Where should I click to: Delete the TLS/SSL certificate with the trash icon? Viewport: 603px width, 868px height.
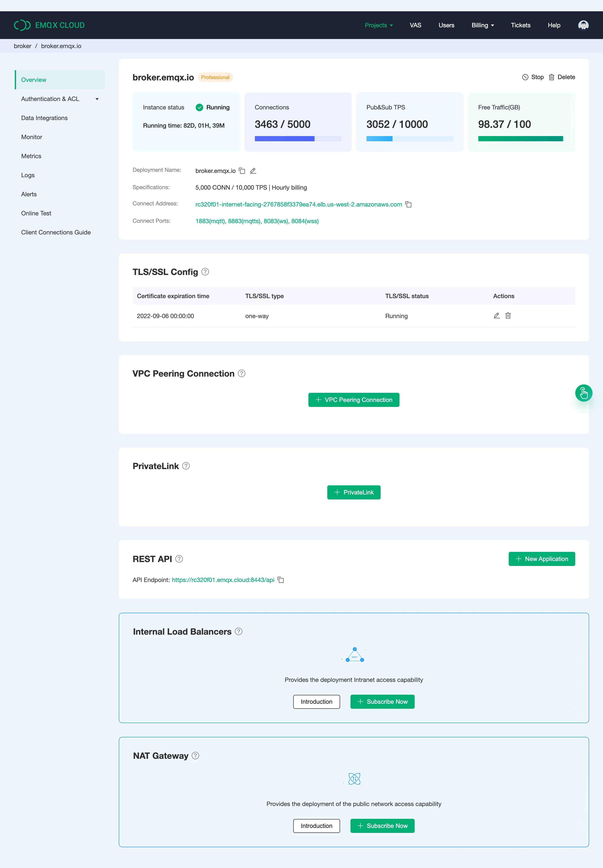(508, 316)
